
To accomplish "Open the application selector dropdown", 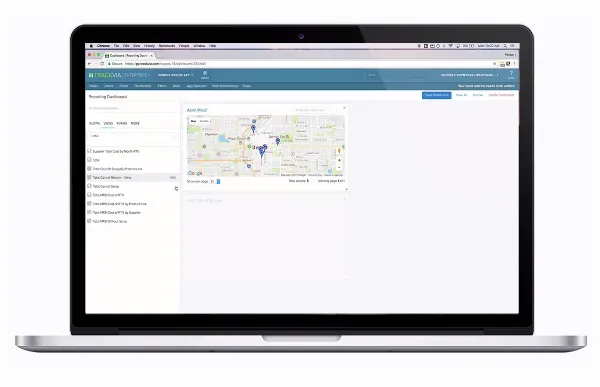I will pyautogui.click(x=175, y=75).
